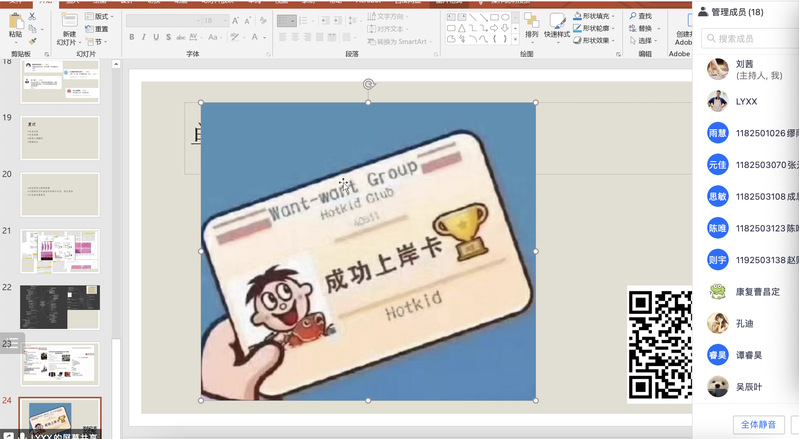Screen dimensions: 799x439
Task: Click the rotate handle above the image
Action: point(368,85)
